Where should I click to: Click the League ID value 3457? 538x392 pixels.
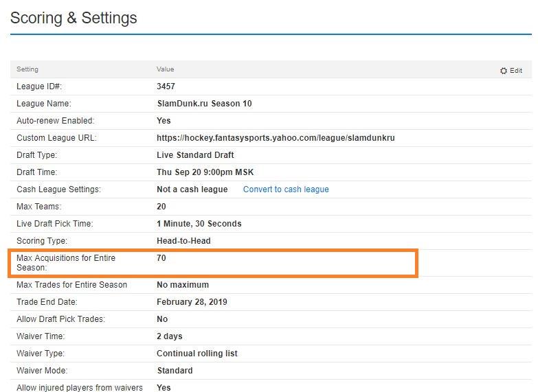166,87
